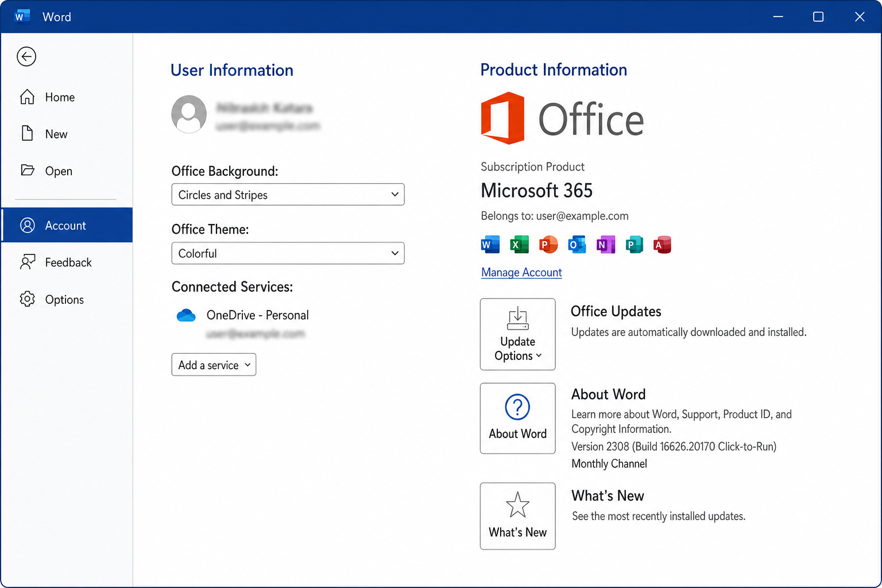882x588 pixels.
Task: Click the Subscription Product label
Action: pos(532,167)
